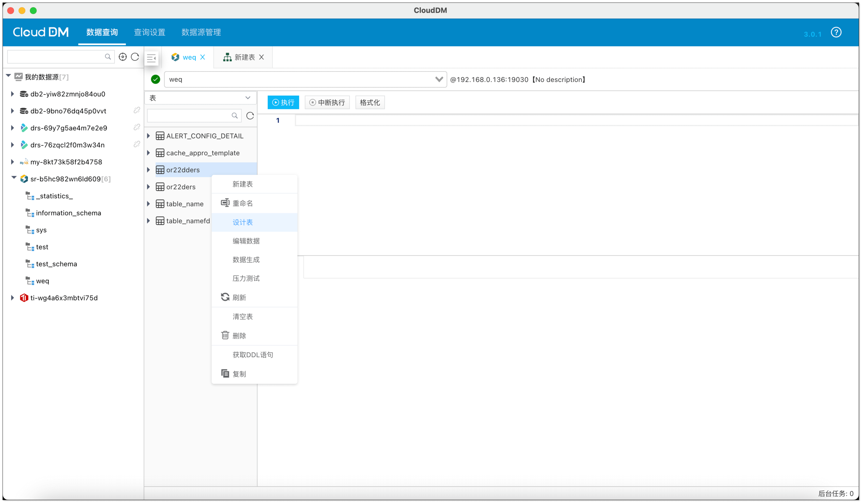The width and height of the screenshot is (863, 504).
Task: Click the green connection status check icon
Action: coord(155,79)
